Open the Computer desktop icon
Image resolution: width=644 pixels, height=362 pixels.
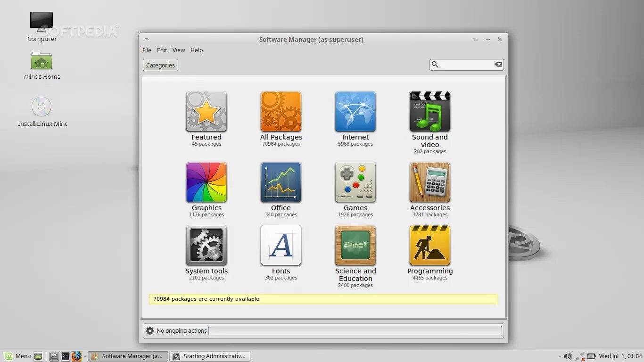(41, 22)
